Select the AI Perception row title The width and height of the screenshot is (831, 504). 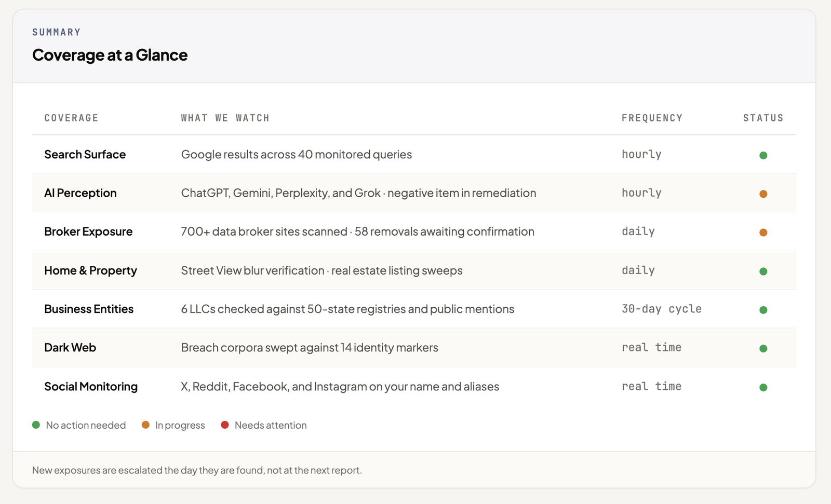click(80, 193)
